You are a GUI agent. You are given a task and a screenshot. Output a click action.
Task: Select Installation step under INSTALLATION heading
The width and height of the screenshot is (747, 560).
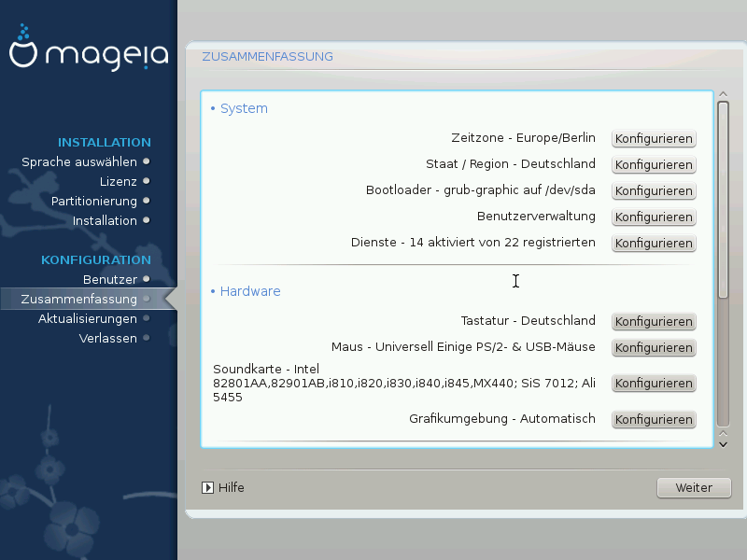[x=105, y=220]
